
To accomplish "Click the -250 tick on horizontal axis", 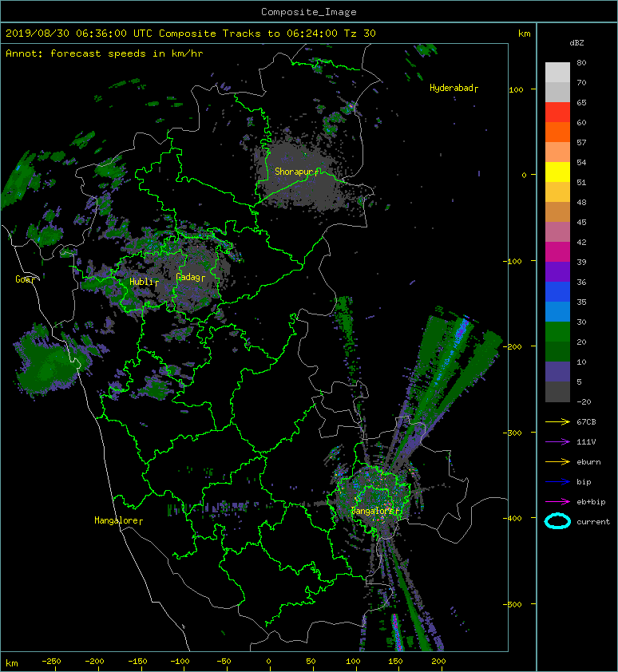I will (x=51, y=662).
